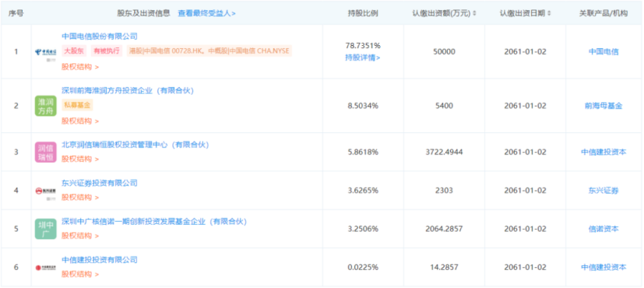Click the green 圳中广 logo tile
644x288 pixels.
click(x=46, y=229)
